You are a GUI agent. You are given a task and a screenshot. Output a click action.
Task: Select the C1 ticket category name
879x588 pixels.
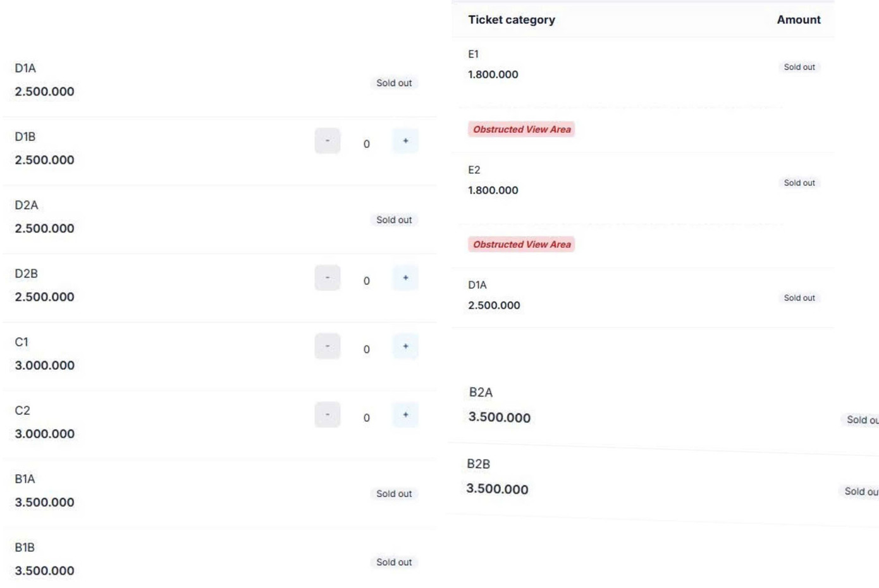(22, 342)
